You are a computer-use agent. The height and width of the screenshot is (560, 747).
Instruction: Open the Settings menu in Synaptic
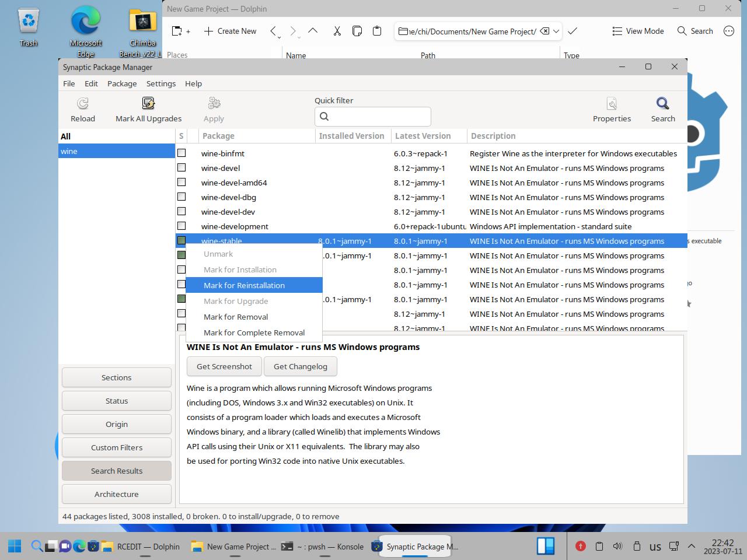click(x=161, y=83)
